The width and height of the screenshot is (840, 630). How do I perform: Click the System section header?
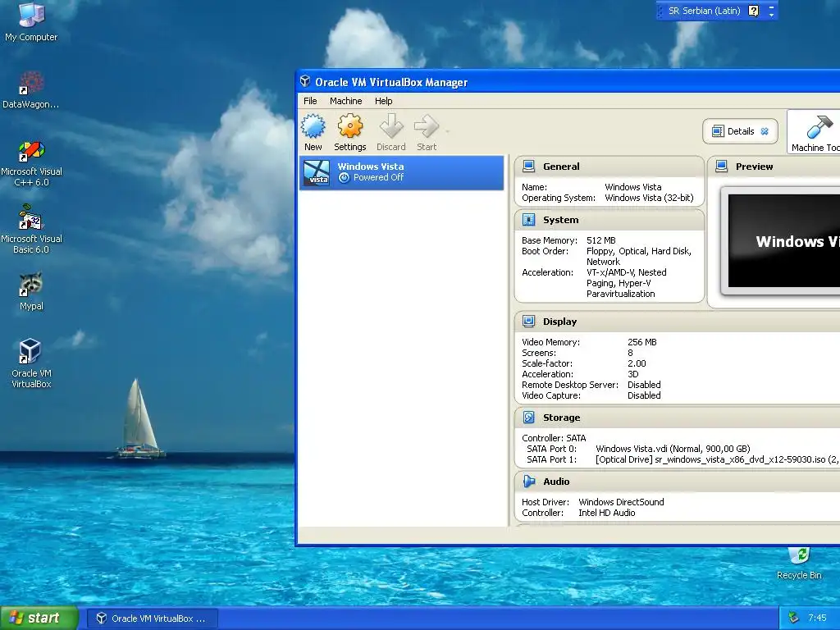pyautogui.click(x=609, y=220)
